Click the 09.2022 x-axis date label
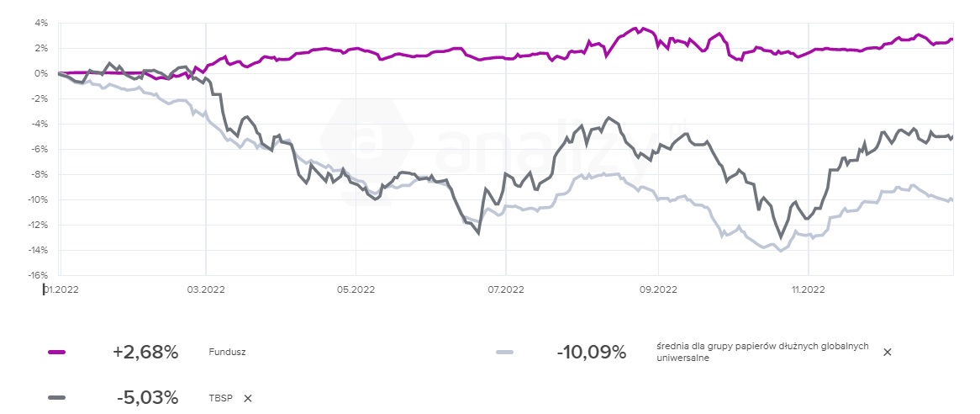This screenshot has height=414, width=980. tap(657, 290)
